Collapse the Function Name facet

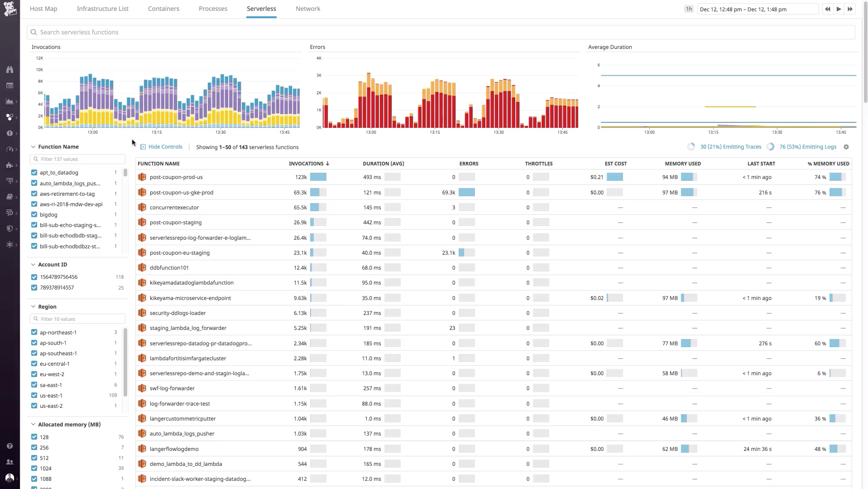(33, 147)
